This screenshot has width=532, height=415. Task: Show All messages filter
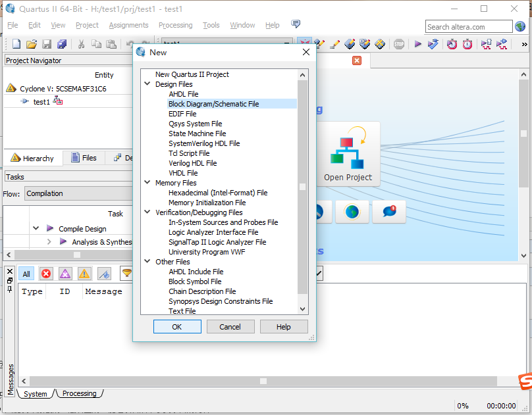pos(26,274)
